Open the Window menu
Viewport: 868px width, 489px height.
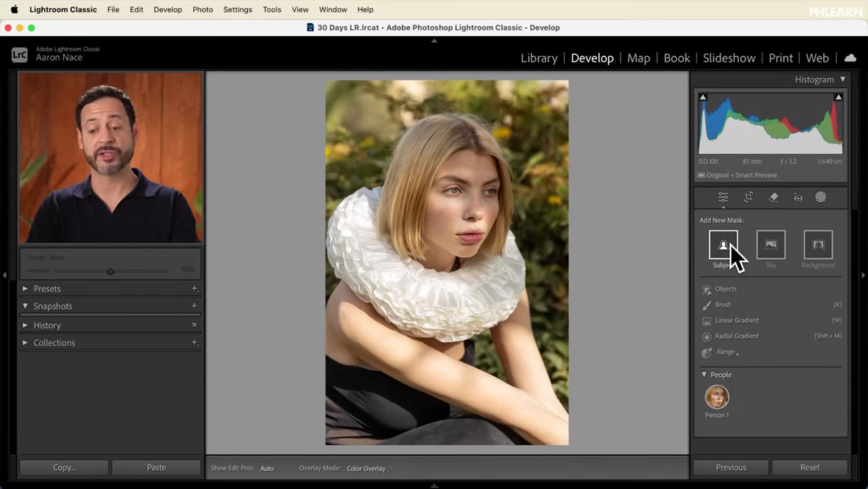click(333, 9)
